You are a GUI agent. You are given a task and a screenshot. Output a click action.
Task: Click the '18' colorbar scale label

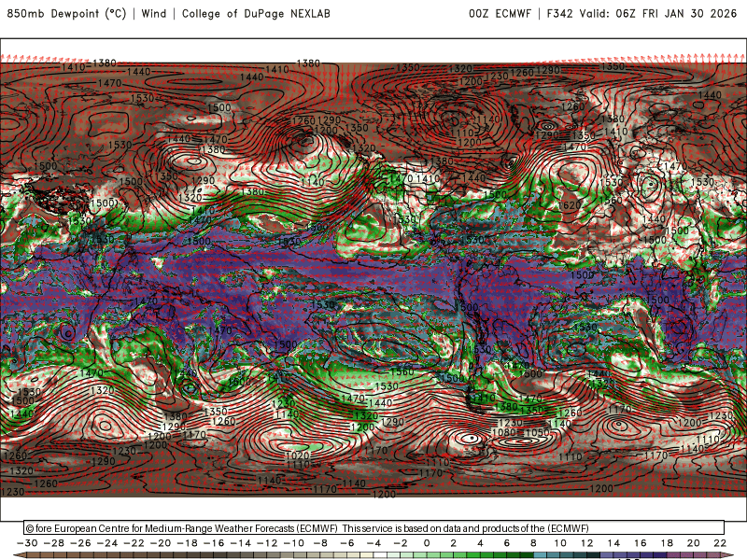[667, 543]
